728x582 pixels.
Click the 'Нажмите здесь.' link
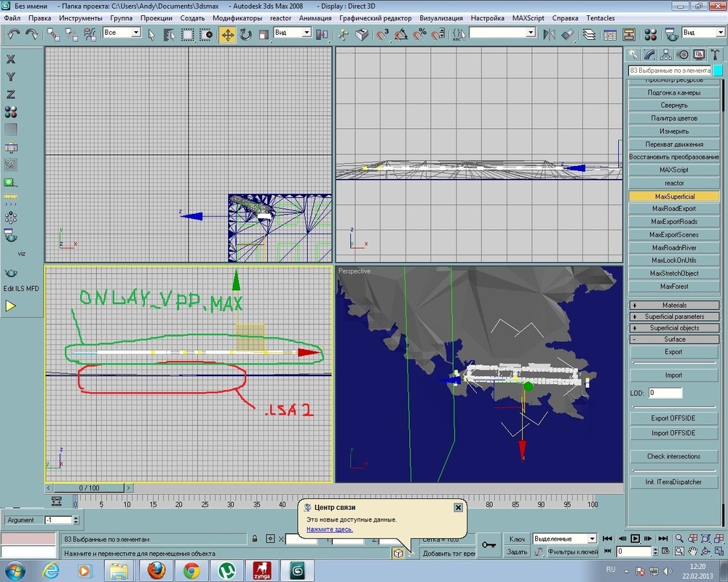(329, 529)
